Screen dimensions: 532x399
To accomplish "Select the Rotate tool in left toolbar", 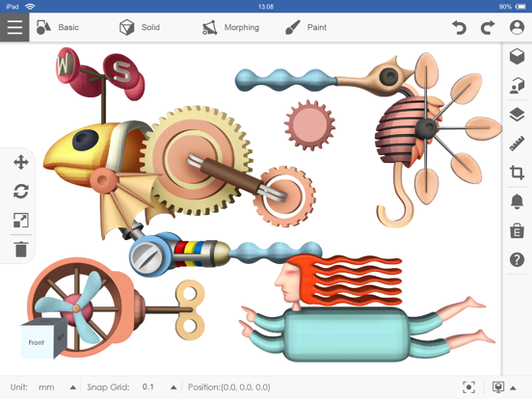I will pos(20,191).
